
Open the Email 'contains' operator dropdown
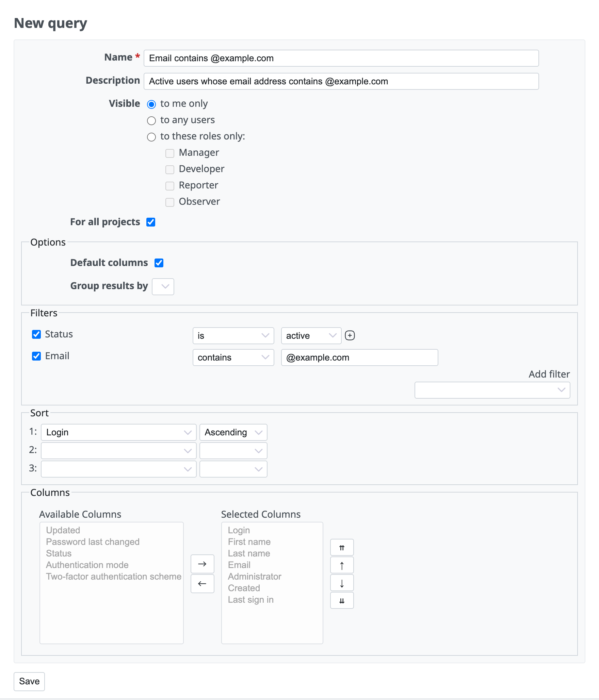(233, 357)
